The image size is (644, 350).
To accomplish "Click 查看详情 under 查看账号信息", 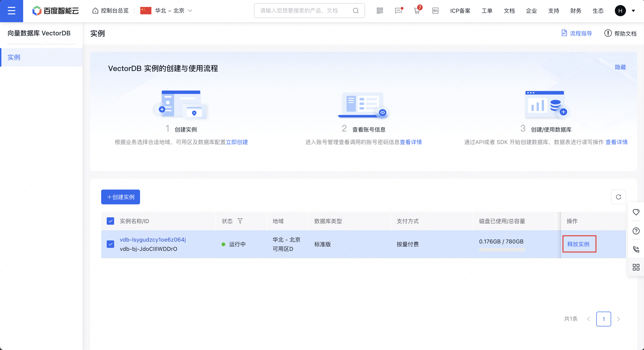I will coord(411,142).
